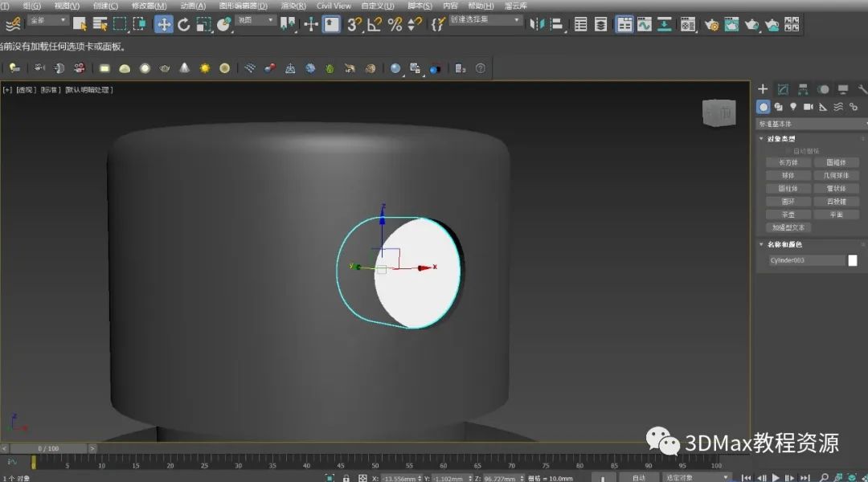Toggle the Angle Snap button

pos(375,24)
